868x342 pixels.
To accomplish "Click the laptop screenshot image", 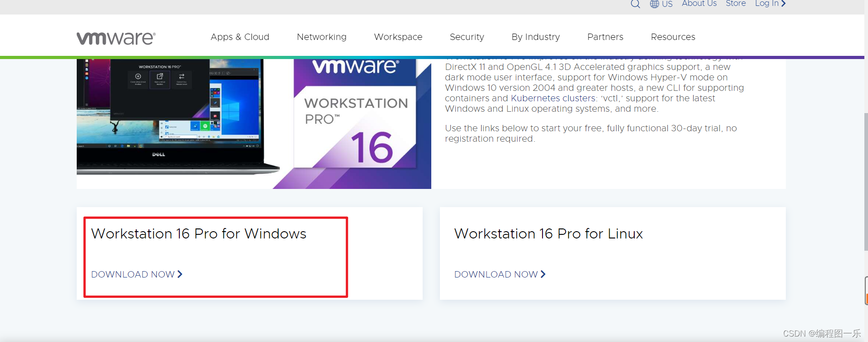I will coord(178,117).
